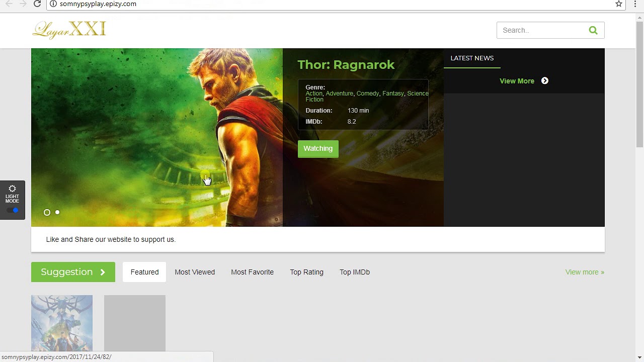644x362 pixels.
Task: Click the scrollbar down arrow
Action: 639,357
